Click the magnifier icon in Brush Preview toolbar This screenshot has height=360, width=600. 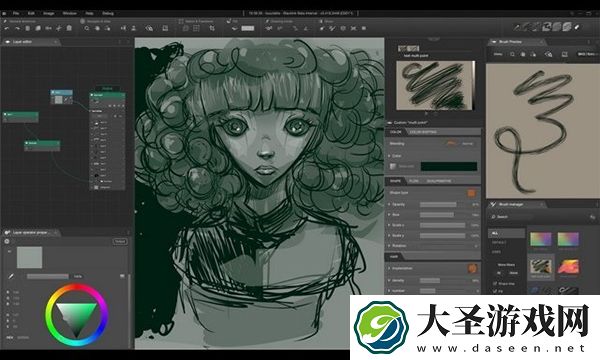[512, 54]
